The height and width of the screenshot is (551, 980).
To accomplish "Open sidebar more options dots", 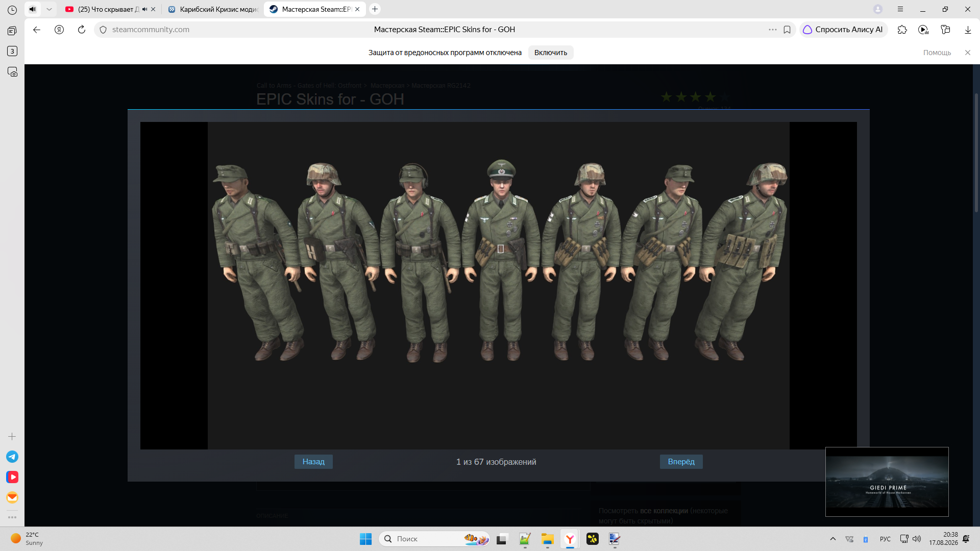I will (x=12, y=517).
